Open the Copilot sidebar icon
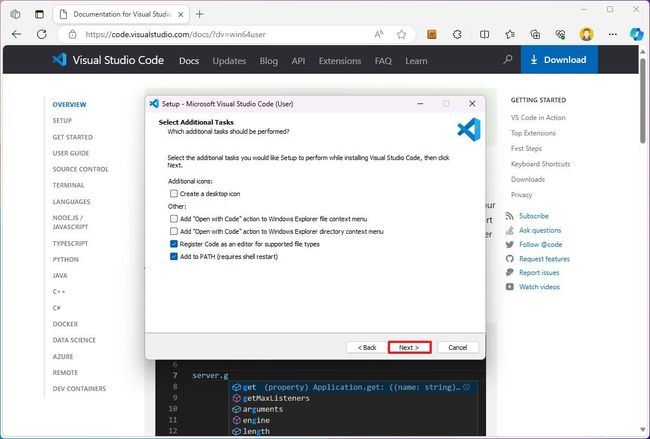The height and width of the screenshot is (439, 650). coord(636,34)
